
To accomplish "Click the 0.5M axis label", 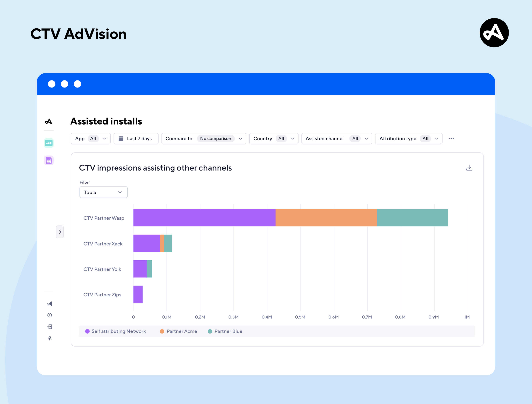I will click(x=300, y=317).
